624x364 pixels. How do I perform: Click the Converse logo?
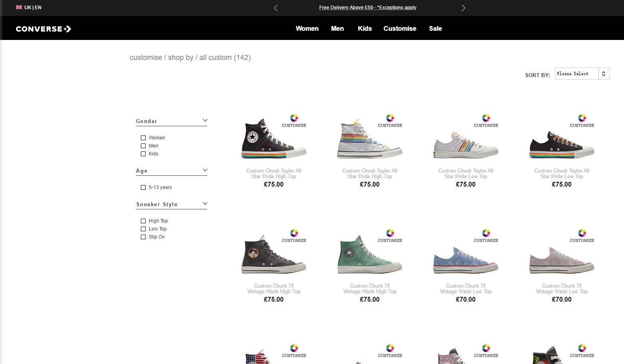tap(44, 29)
